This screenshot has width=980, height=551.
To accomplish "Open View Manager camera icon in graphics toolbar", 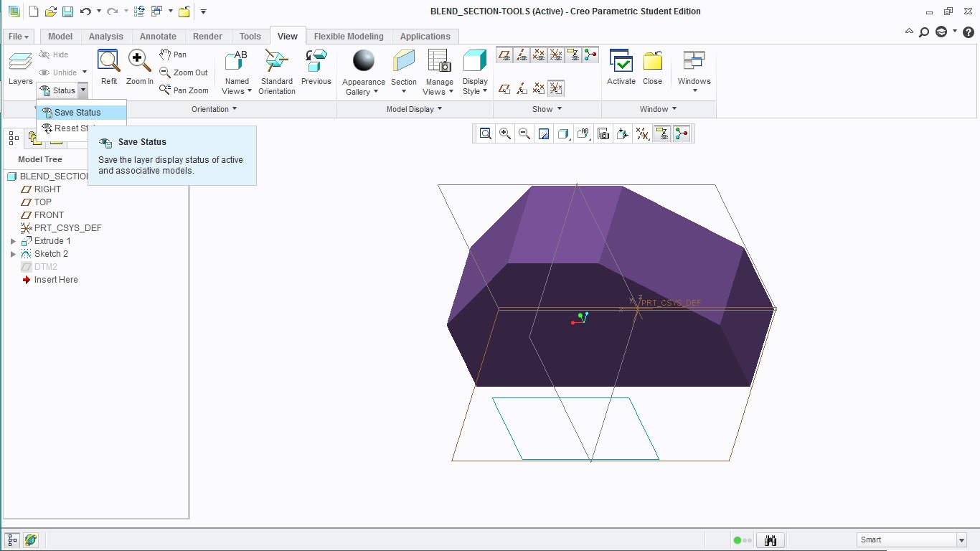I will pos(603,133).
